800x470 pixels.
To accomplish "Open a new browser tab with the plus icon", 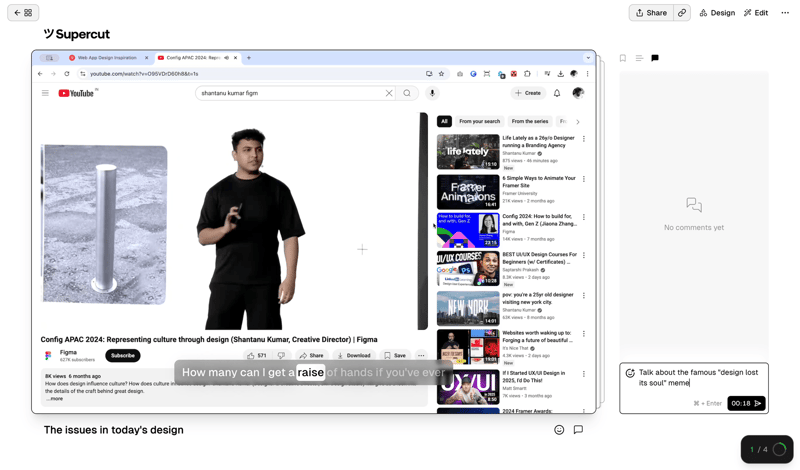I will coord(249,58).
